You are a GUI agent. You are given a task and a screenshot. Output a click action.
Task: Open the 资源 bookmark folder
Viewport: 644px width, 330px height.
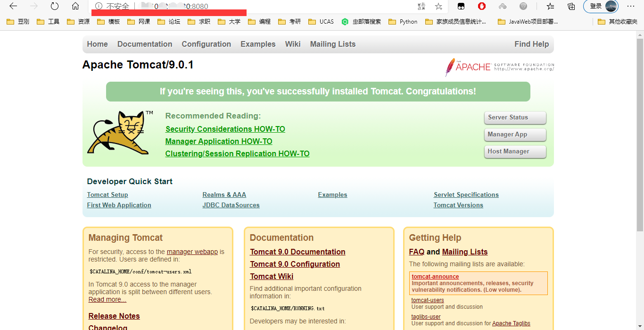click(x=78, y=22)
